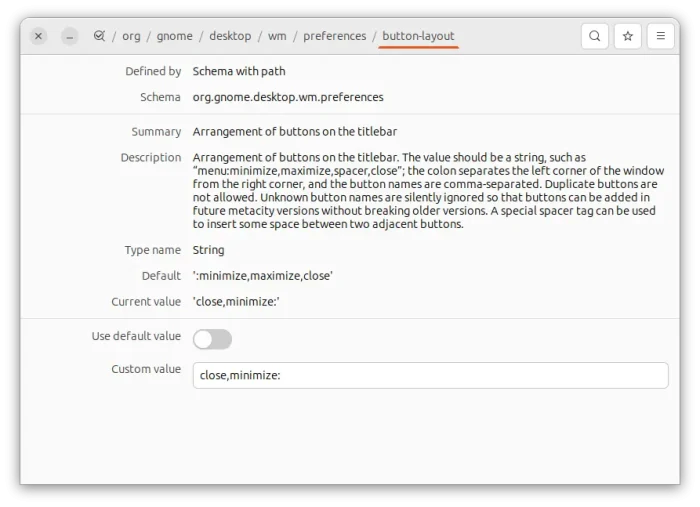700x507 pixels.
Task: Click the schema name org.gnome.desktop.wm.preferences
Action: click(x=288, y=97)
